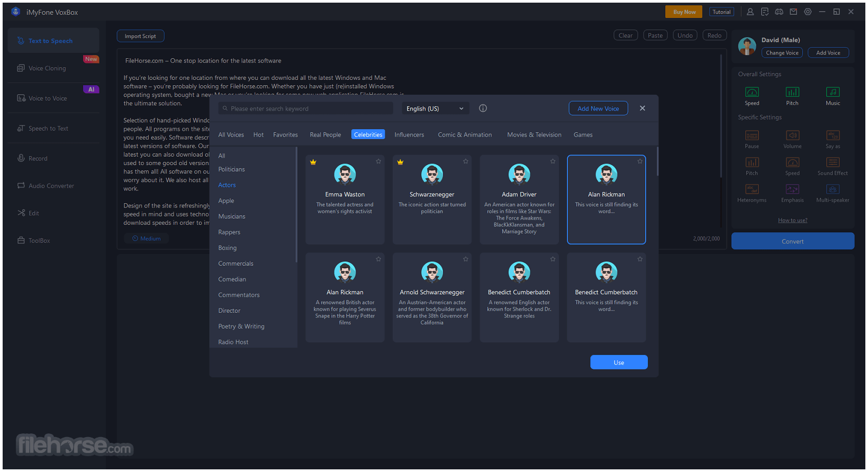Viewport: 868px width, 472px height.
Task: Open the Discord community icon
Action: coord(779,12)
